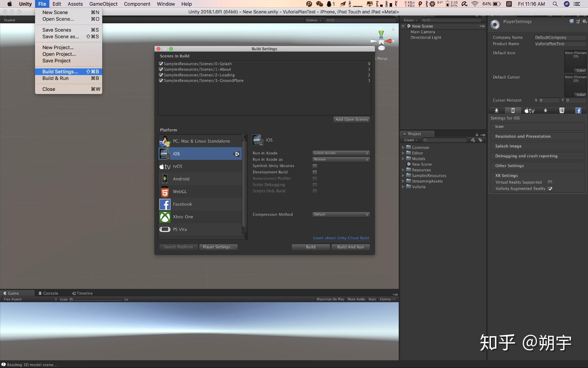This screenshot has height=368, width=588.
Task: Toggle Vuforia Augmented Reality checkbox off
Action: 550,189
